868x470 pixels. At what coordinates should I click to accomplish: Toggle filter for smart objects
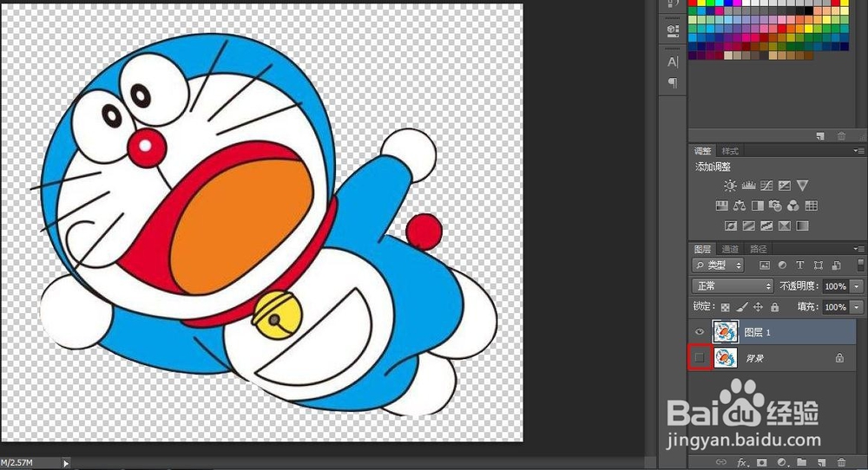coord(837,265)
